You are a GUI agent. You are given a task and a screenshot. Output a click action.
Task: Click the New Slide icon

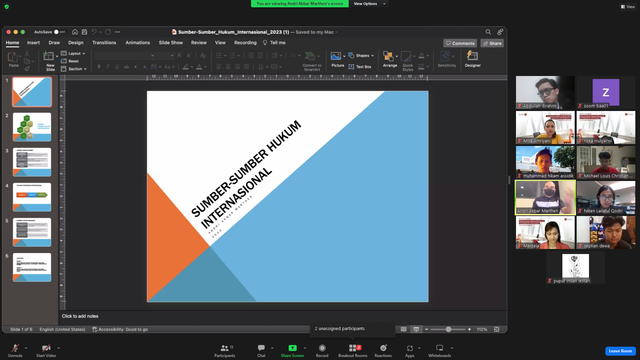(49, 56)
